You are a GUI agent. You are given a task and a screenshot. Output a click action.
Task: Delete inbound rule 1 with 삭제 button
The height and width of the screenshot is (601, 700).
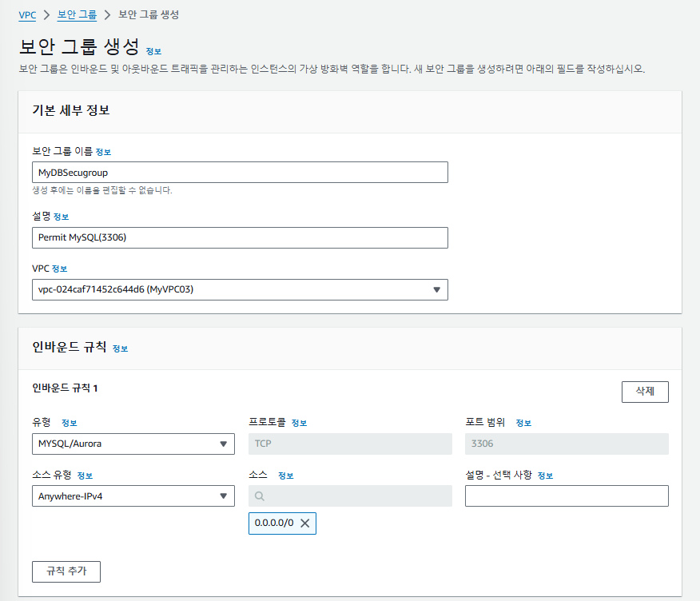(645, 392)
